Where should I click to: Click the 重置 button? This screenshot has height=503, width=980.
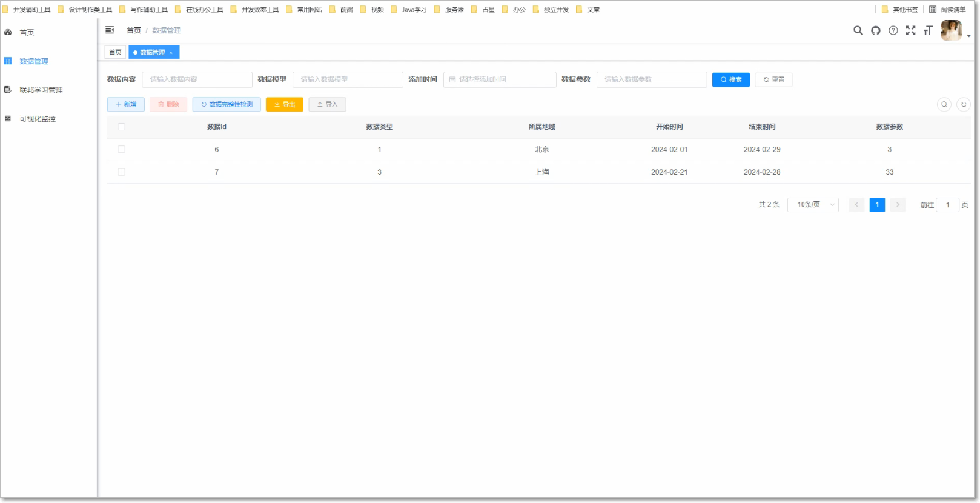773,79
